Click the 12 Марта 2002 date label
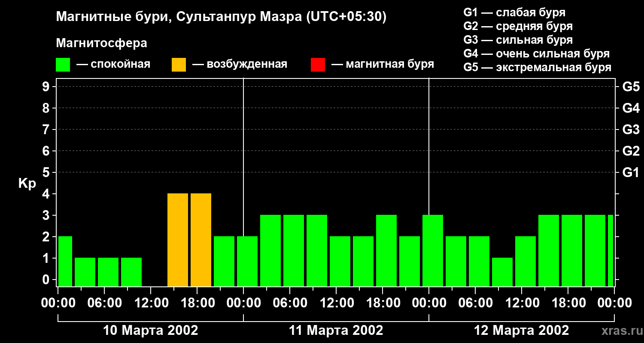The image size is (644, 343). [x=522, y=331]
